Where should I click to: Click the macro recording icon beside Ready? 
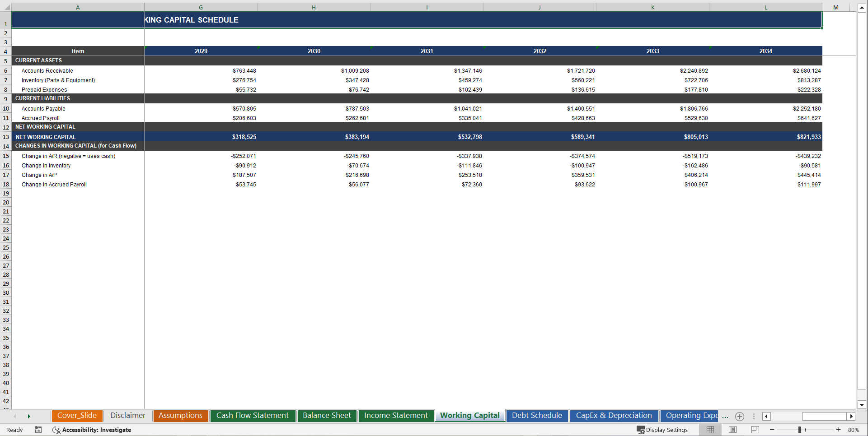tap(38, 430)
